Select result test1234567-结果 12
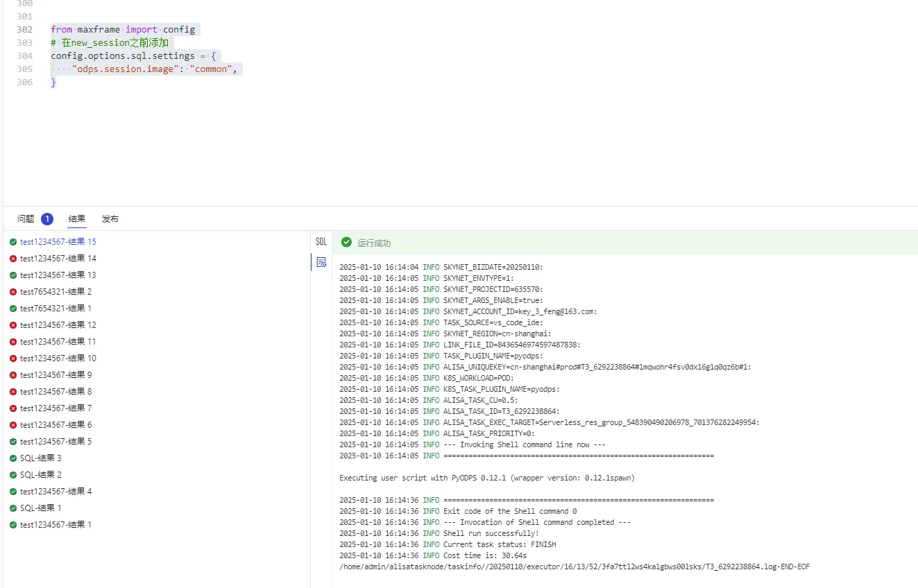918x588 pixels. pos(58,325)
